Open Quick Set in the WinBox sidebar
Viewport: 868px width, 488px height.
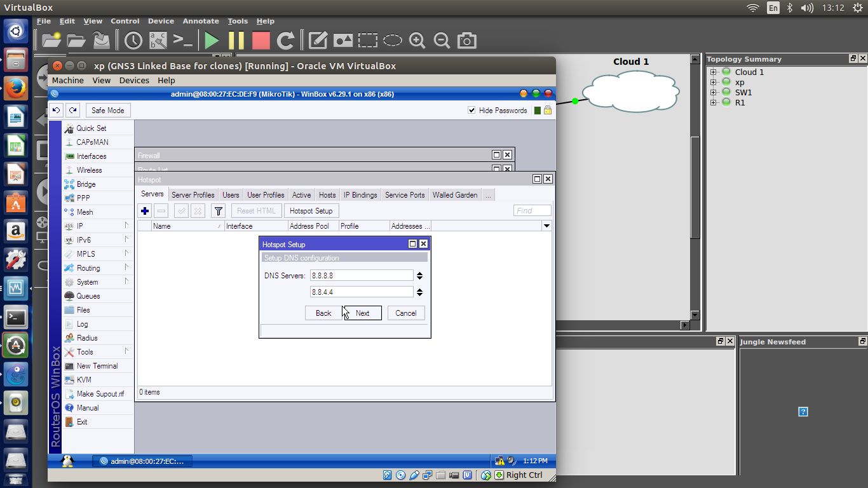[92, 128]
